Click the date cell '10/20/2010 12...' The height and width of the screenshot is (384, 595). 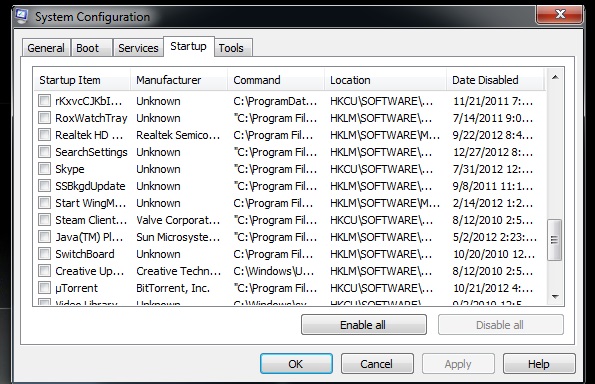(x=494, y=254)
